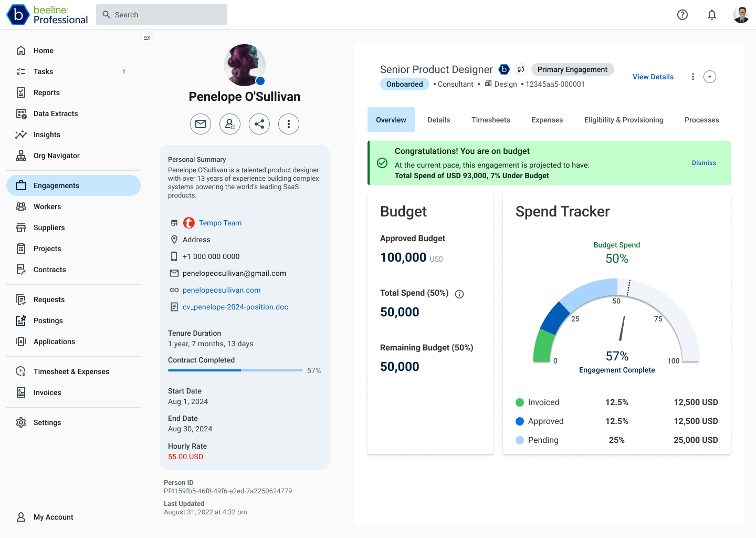Viewport: 756px width, 538px height.
Task: Open the notifications bell
Action: (712, 15)
